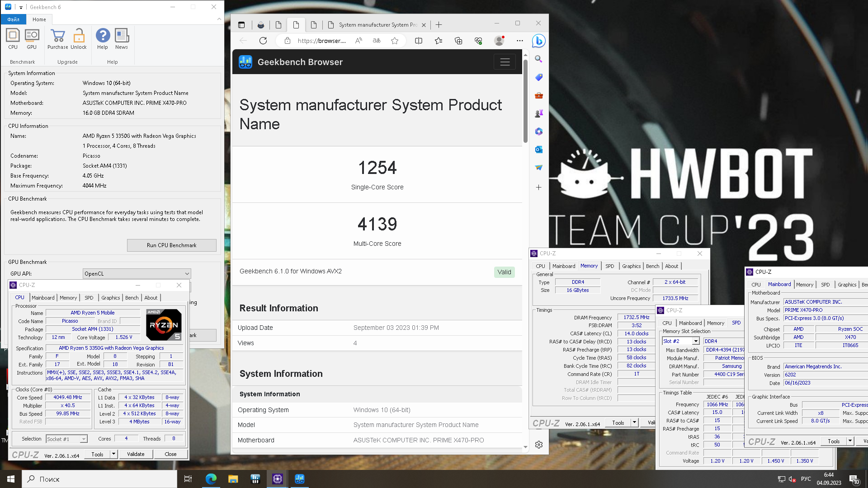Toggle browser split screen icon
This screenshot has height=488, width=868.
click(419, 41)
